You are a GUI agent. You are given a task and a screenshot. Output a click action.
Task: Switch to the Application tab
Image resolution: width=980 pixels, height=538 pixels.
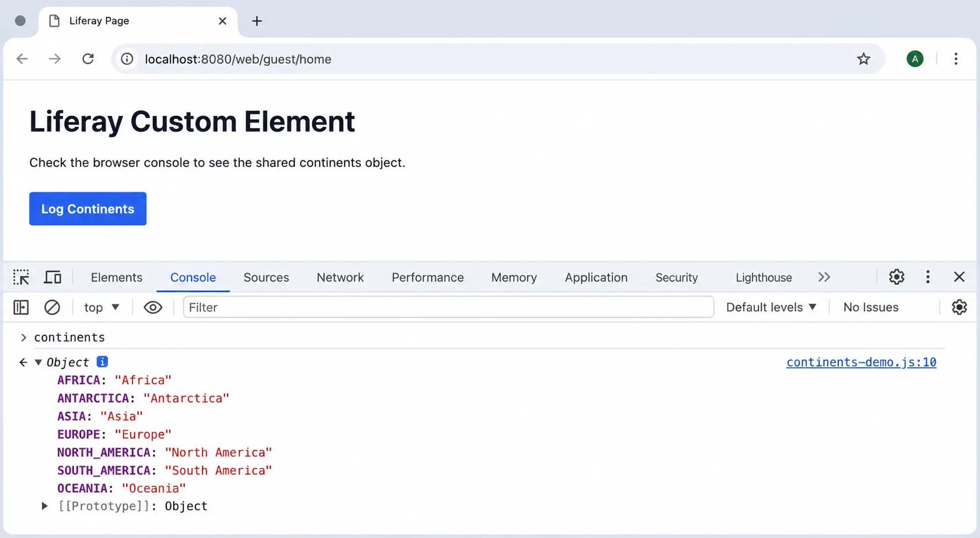596,277
